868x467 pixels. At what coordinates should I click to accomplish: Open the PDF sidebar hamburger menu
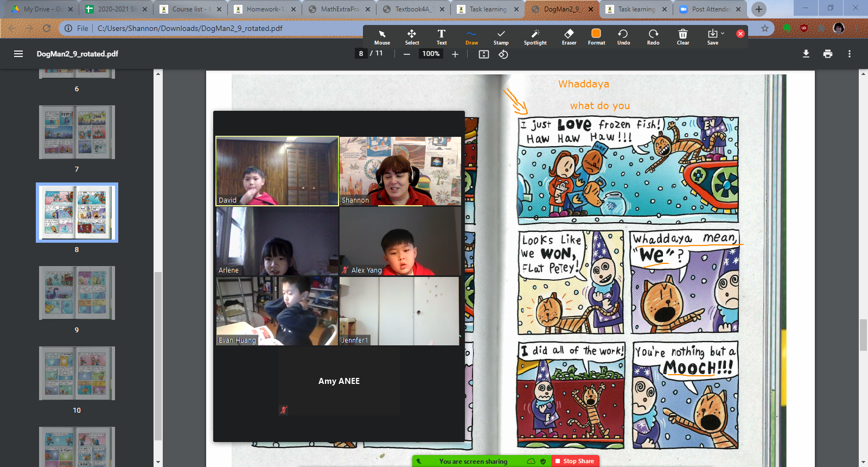[x=18, y=54]
